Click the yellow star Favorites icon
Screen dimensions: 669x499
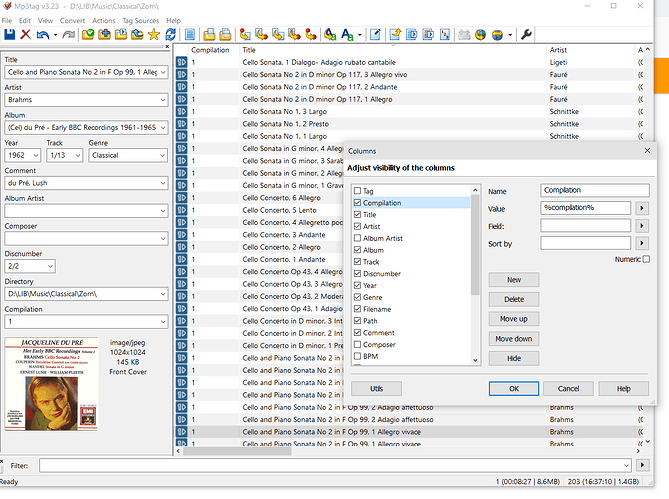tap(154, 35)
